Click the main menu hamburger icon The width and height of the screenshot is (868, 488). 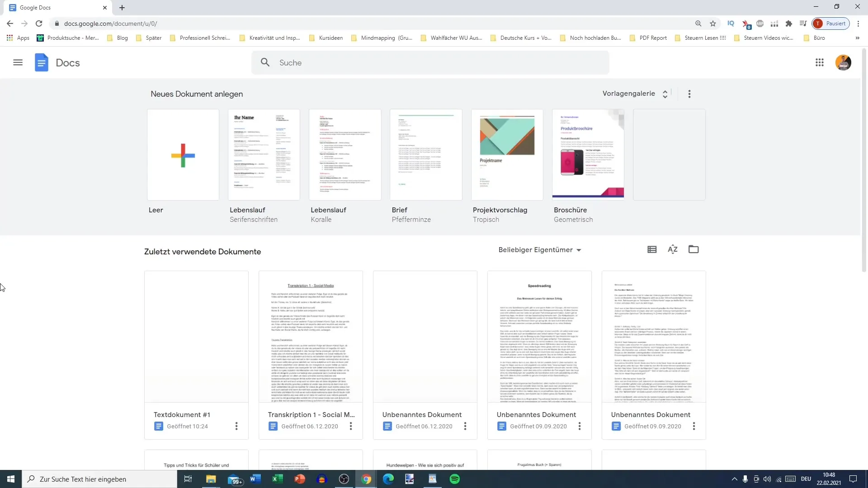pos(17,62)
